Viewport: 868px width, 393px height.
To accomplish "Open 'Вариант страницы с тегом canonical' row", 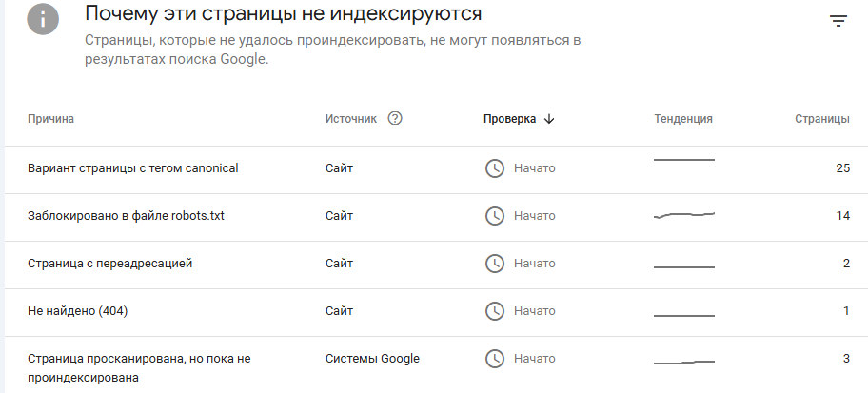I will coord(436,170).
